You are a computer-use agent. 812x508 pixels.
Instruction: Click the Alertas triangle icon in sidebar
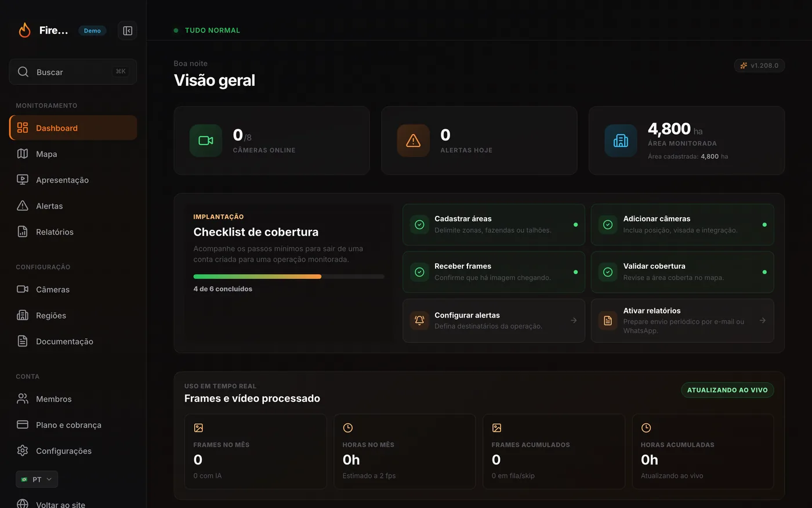(x=23, y=206)
